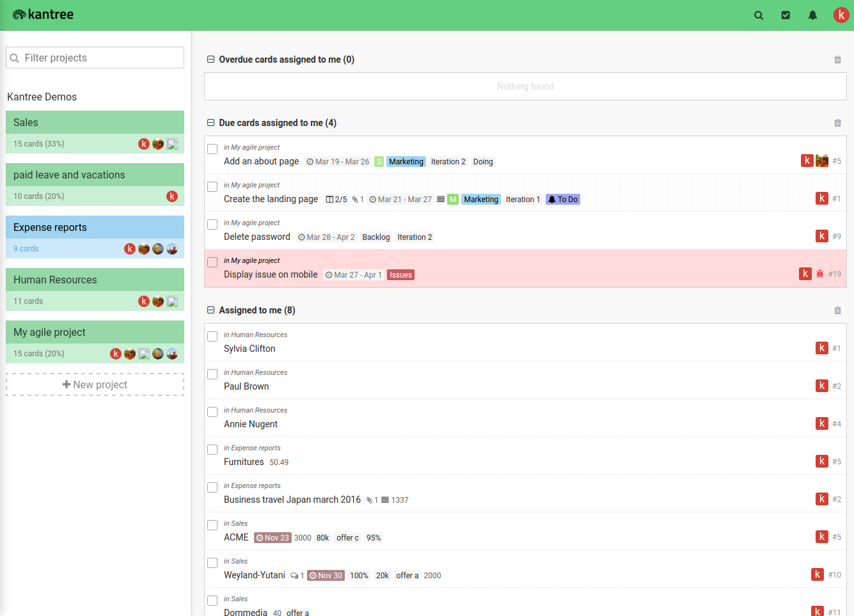Click the Doing label on Add an about page
This screenshot has height=616, width=854.
(x=483, y=162)
